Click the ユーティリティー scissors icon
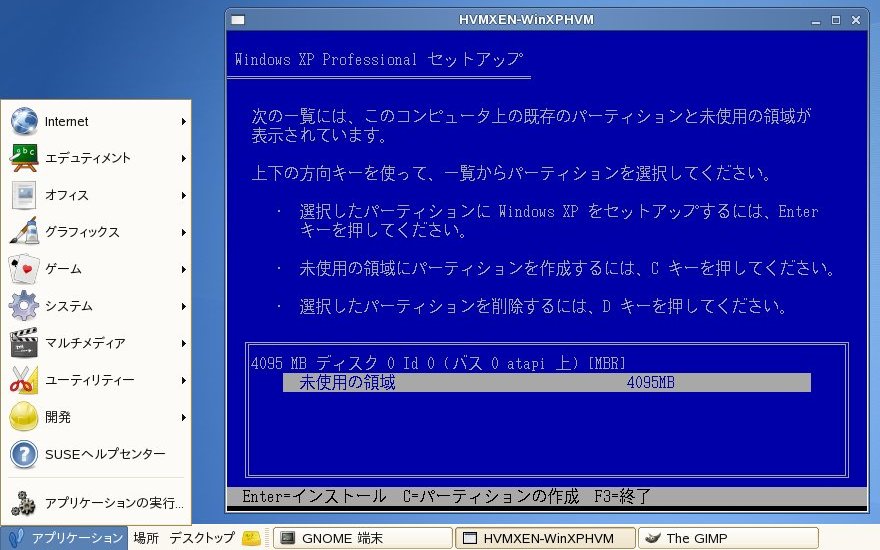880x550 pixels. pos(24,381)
